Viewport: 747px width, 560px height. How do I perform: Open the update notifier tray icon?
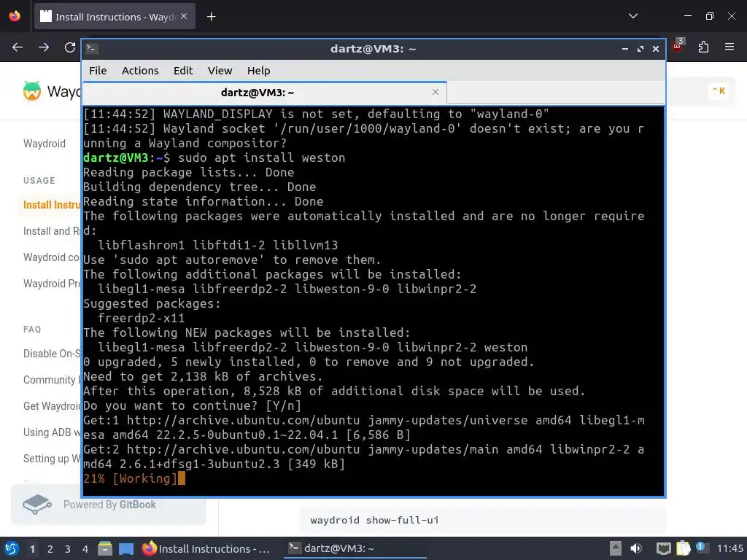(x=702, y=548)
